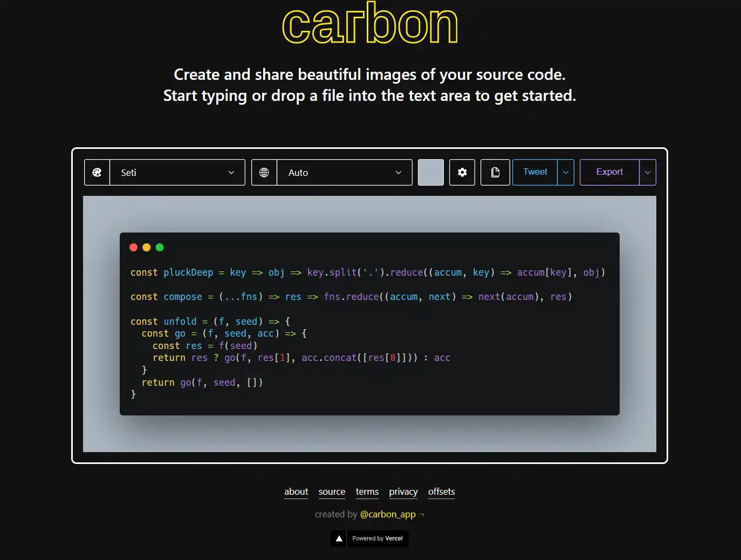Open the settings gear menu
The image size is (741, 560).
[462, 173]
